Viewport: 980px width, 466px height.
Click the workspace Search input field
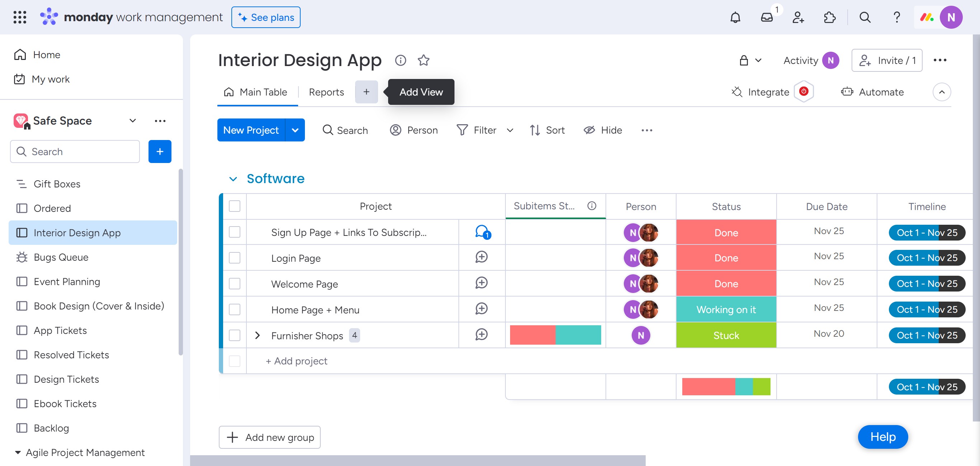(75, 152)
